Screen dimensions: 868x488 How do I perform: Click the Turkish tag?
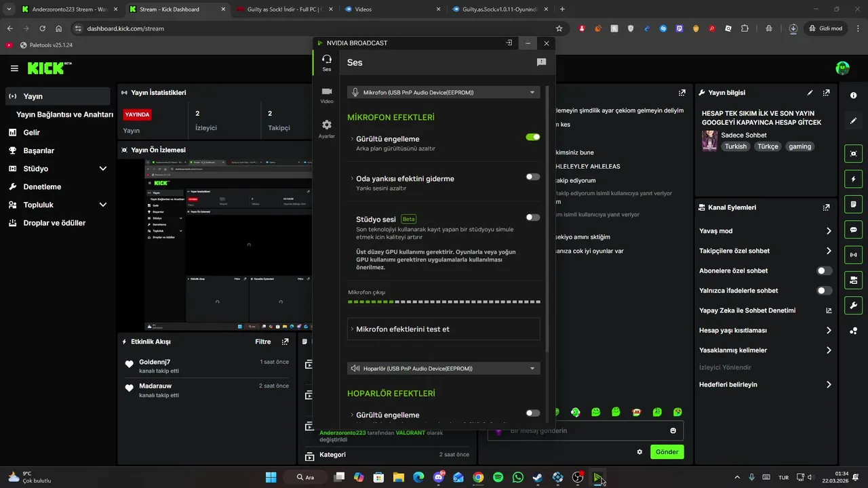[735, 146]
